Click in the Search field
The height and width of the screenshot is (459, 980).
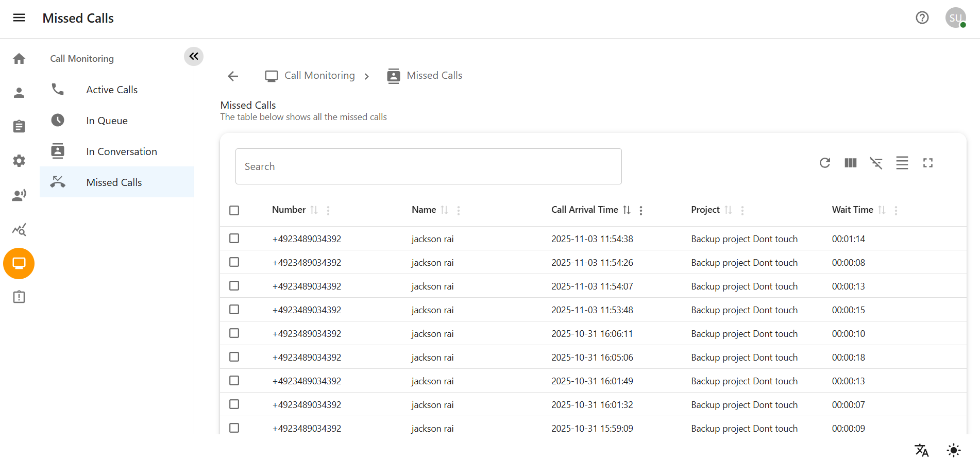click(428, 166)
